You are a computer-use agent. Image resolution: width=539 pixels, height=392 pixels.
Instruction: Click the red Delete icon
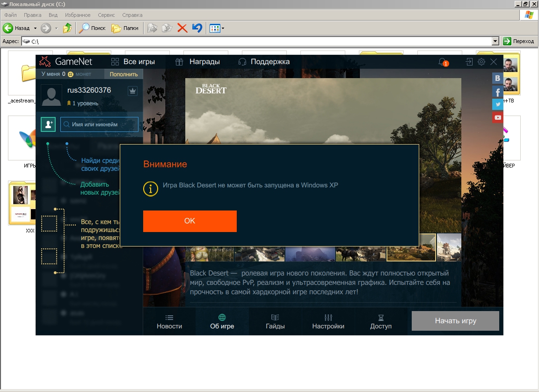click(182, 28)
